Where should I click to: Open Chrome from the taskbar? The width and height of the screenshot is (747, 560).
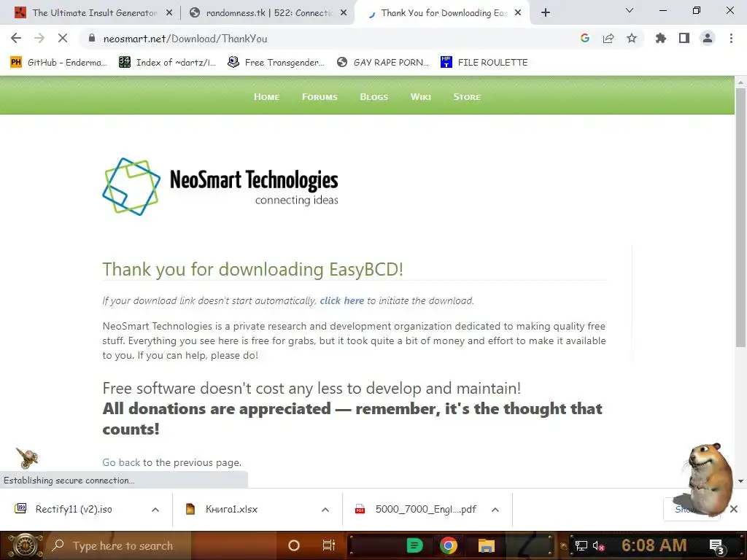(x=449, y=545)
